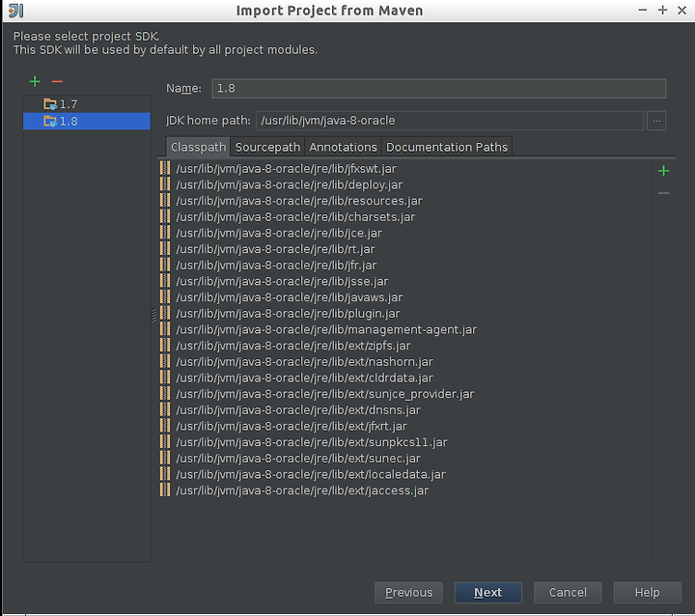
Task: Click the JDK home path field
Action: point(450,121)
